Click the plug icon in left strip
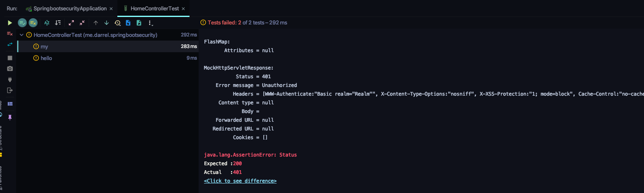This screenshot has height=193, width=644. pos(10,80)
